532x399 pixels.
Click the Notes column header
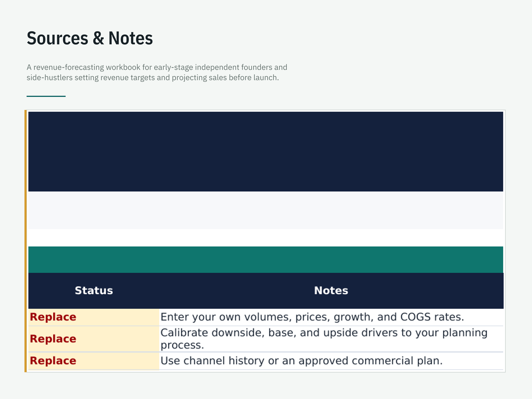point(331,290)
